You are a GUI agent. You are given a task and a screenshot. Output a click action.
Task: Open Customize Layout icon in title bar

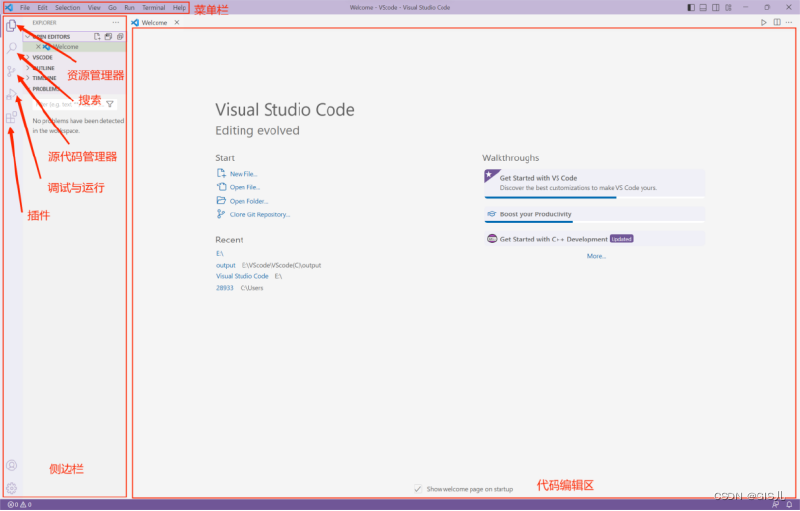(729, 8)
